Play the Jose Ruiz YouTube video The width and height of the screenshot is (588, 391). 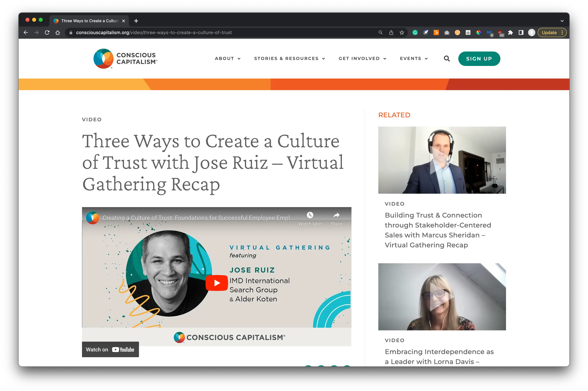[217, 283]
